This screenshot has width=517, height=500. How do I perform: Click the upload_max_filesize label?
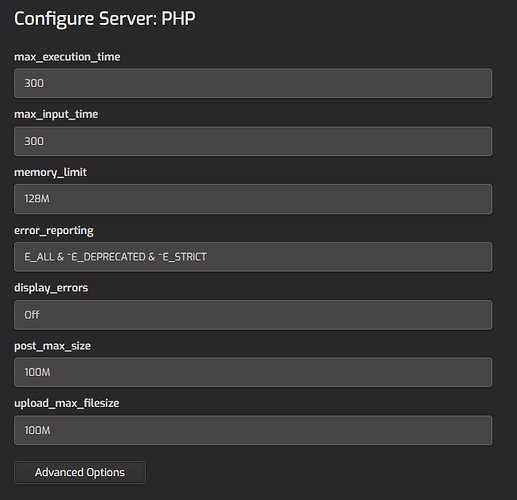click(67, 403)
